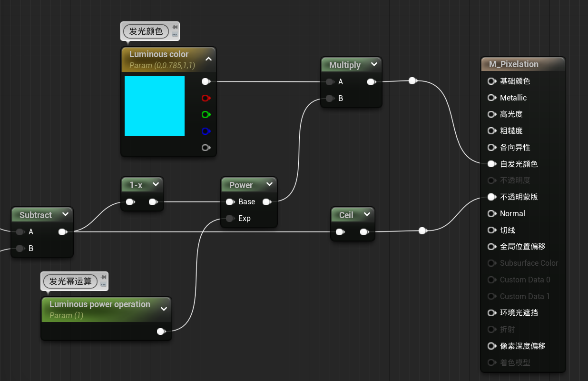Expand the Ceil node chevron

point(367,214)
